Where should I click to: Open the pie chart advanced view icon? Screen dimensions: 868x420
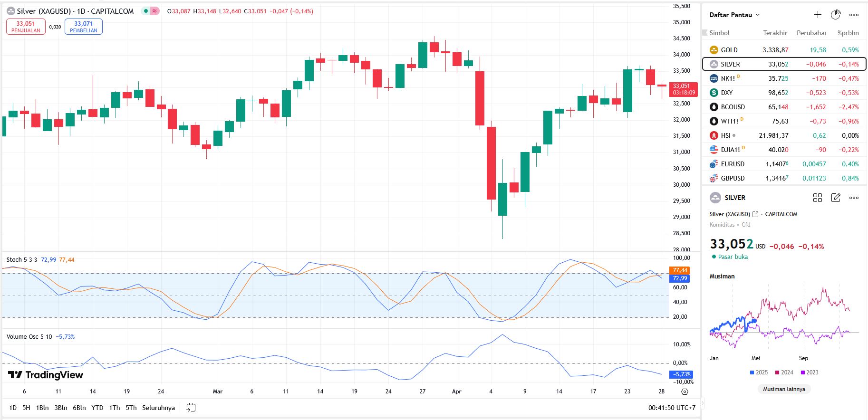click(836, 15)
